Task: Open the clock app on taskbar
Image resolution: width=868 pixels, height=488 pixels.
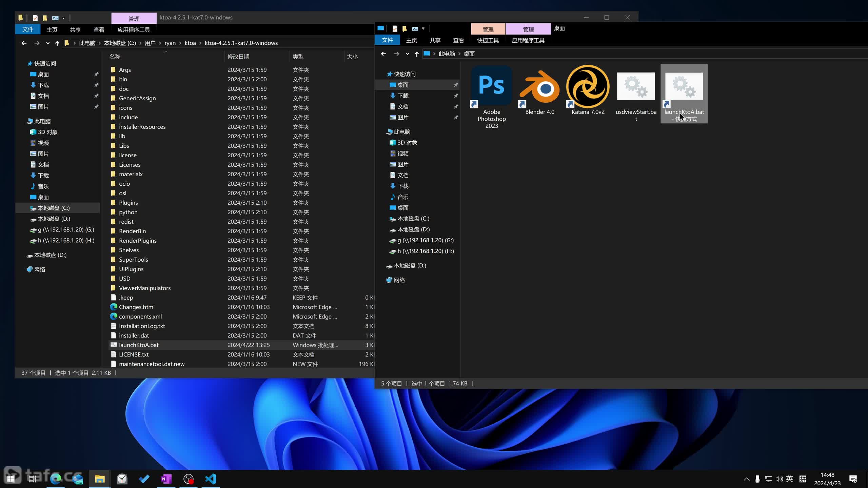Action: [x=122, y=479]
